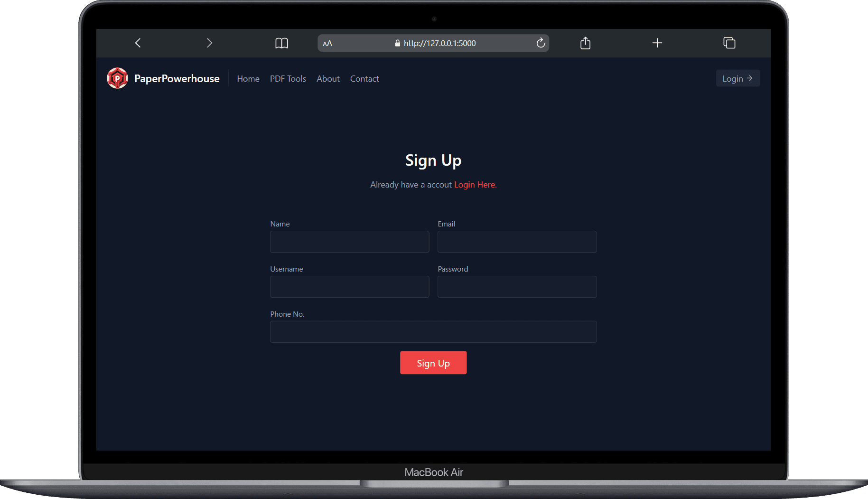Focus the Email input field
Image resolution: width=868 pixels, height=499 pixels.
point(517,242)
